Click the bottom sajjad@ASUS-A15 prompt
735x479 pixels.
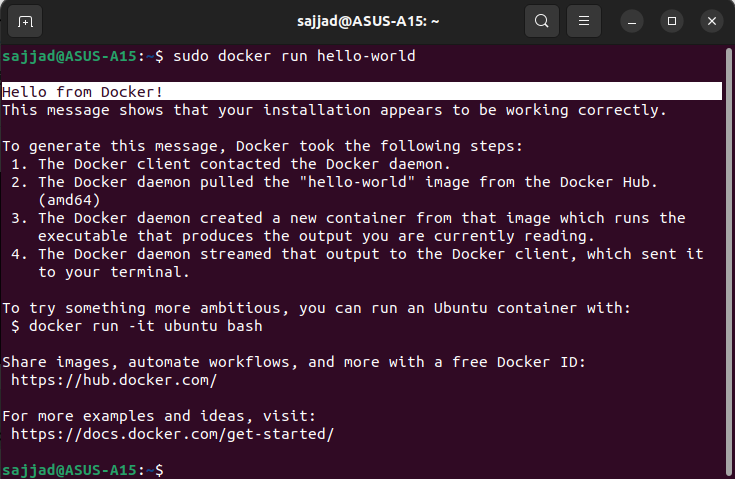click(x=83, y=470)
